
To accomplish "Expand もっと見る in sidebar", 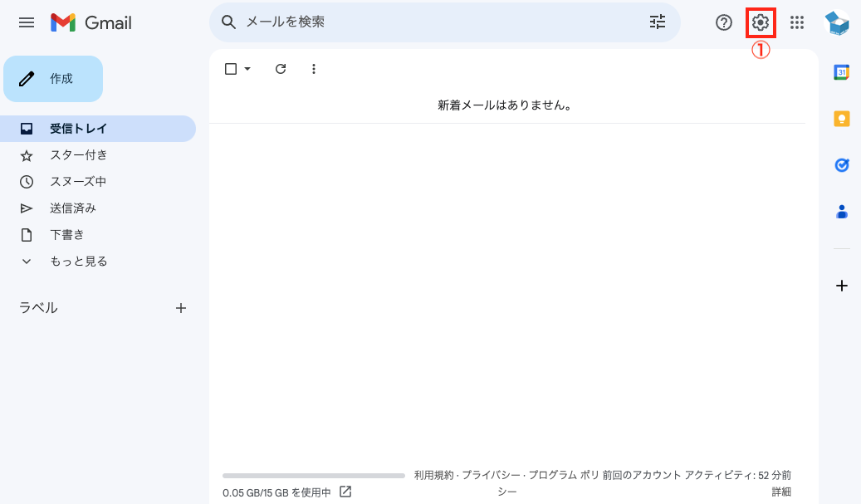I will pos(79,262).
